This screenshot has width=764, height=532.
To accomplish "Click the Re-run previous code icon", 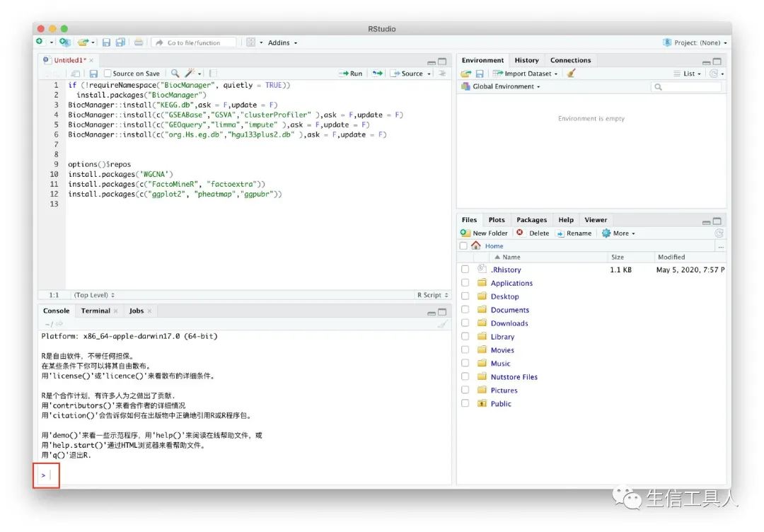I will click(377, 73).
